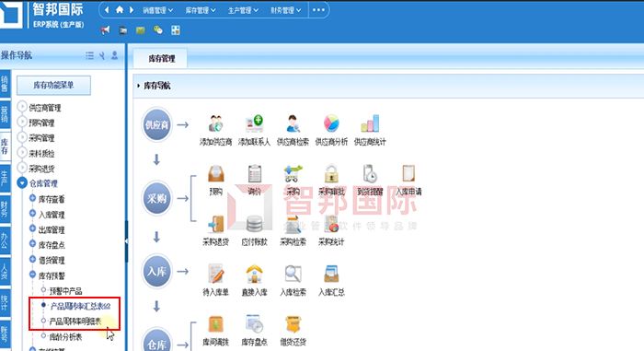This screenshot has height=351, width=644.
Task: Open the 入库申请 icon
Action: point(408,173)
